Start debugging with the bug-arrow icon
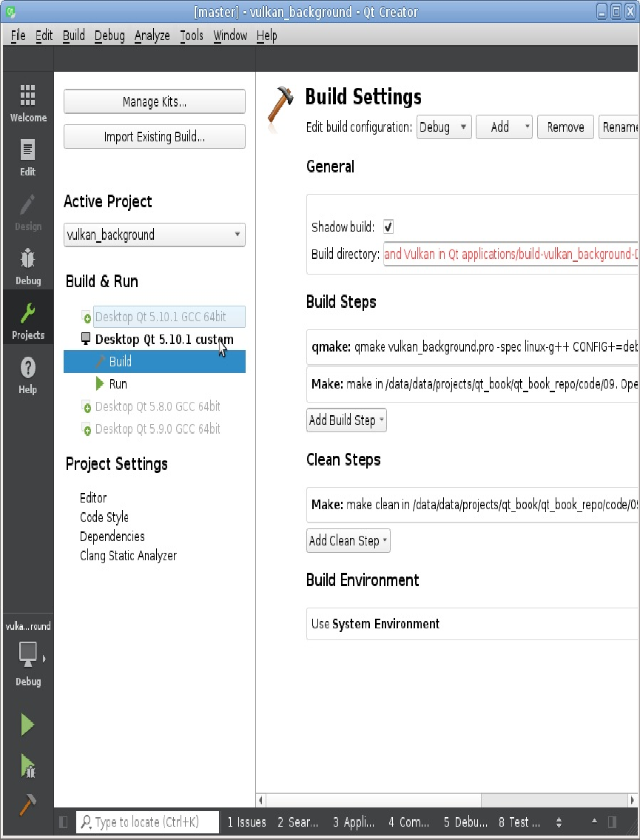The image size is (640, 840). pyautogui.click(x=27, y=765)
